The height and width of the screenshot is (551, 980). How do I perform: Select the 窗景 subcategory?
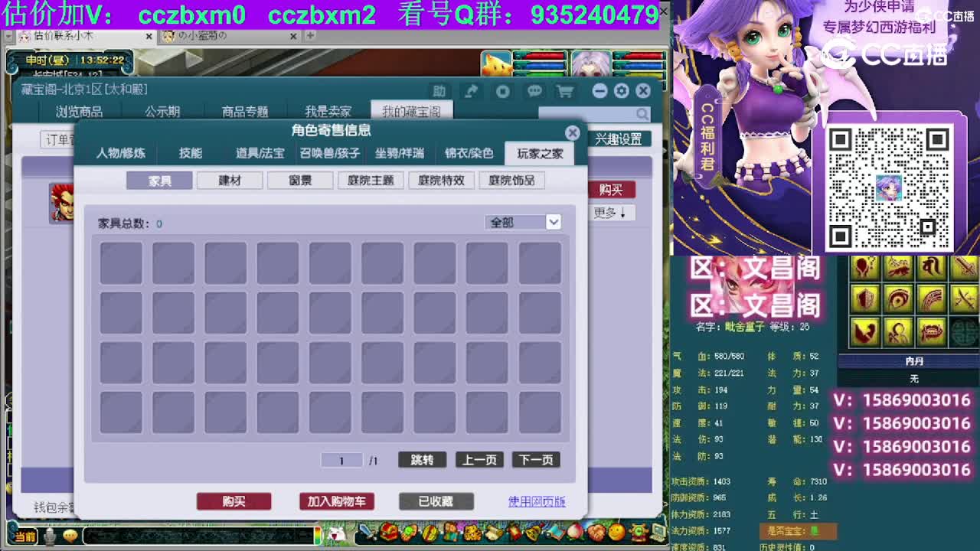pos(300,181)
